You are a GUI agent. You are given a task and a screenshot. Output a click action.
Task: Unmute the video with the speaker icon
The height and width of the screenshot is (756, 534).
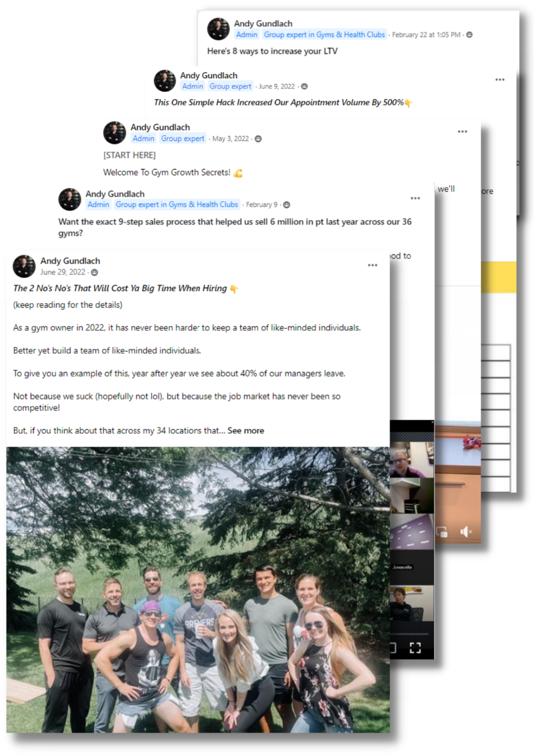(x=466, y=532)
